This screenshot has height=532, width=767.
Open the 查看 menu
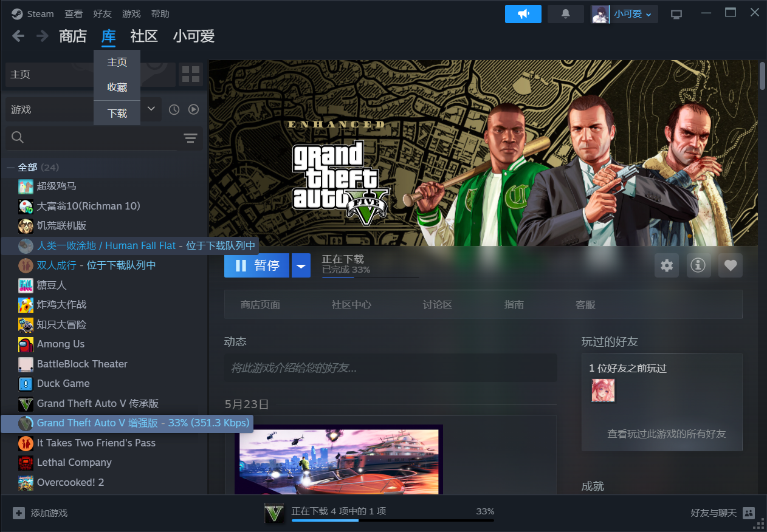pyautogui.click(x=74, y=14)
